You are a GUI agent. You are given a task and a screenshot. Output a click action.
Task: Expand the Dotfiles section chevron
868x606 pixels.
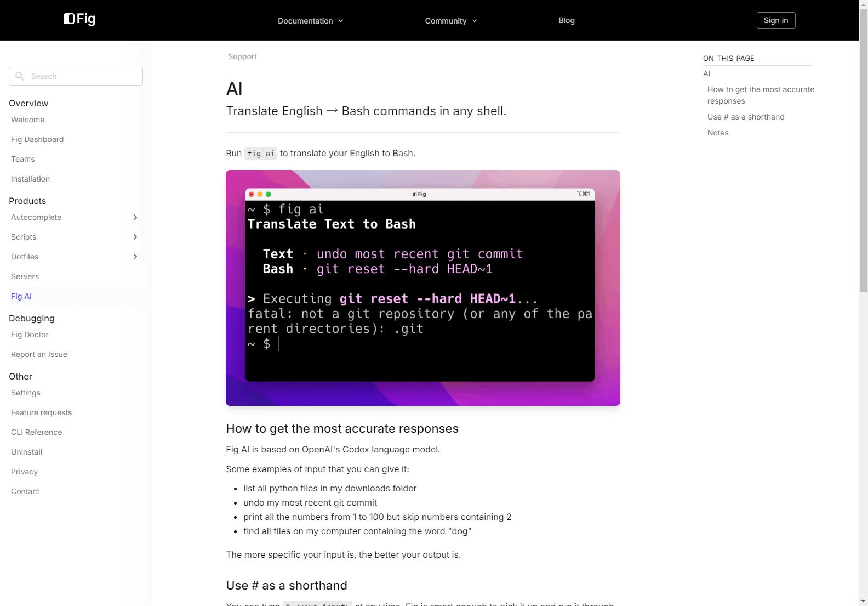(x=135, y=257)
